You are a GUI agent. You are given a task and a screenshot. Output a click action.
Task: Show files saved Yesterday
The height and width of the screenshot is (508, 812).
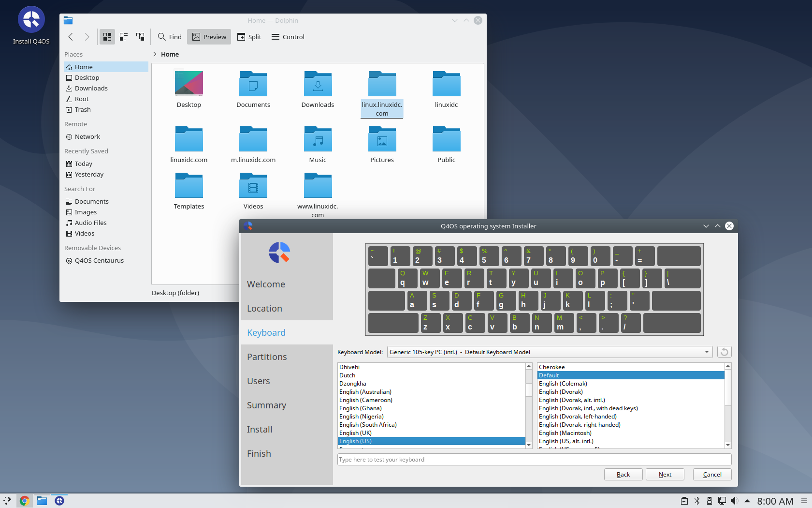click(x=106, y=174)
